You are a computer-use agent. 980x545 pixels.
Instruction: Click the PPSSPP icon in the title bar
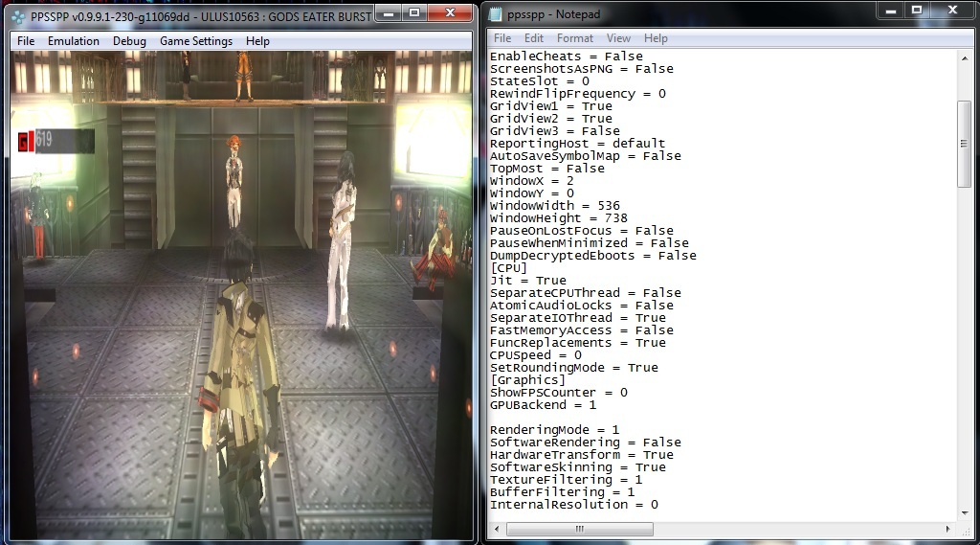(17, 15)
